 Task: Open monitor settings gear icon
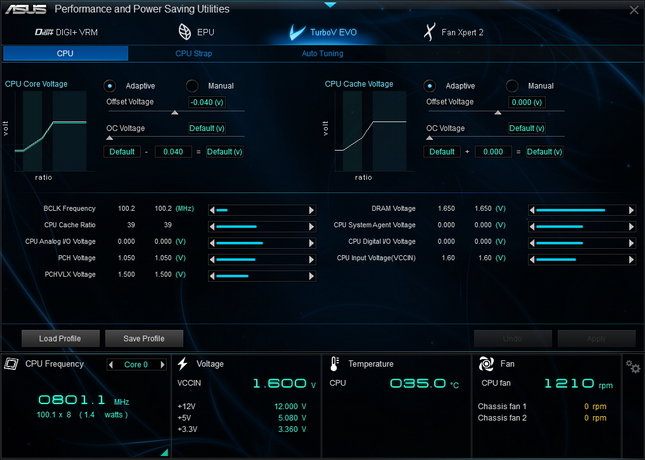click(633, 366)
